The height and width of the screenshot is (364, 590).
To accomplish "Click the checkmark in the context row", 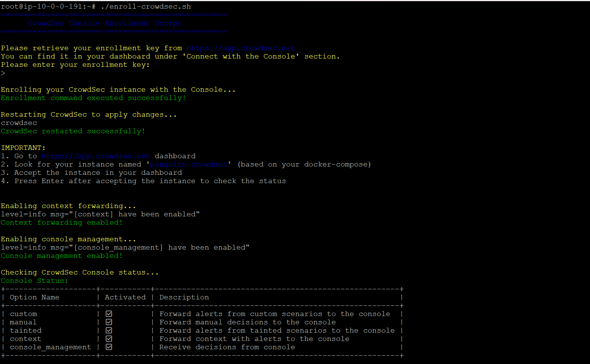I will point(109,339).
